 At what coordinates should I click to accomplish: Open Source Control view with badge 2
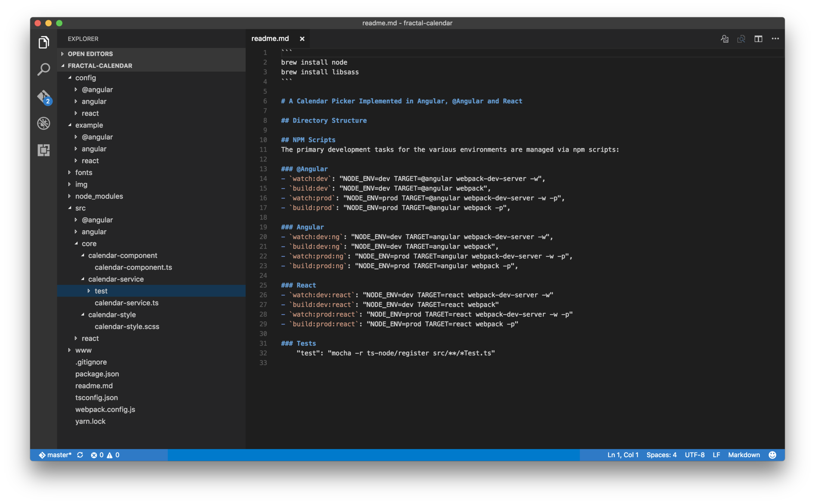coord(44,97)
